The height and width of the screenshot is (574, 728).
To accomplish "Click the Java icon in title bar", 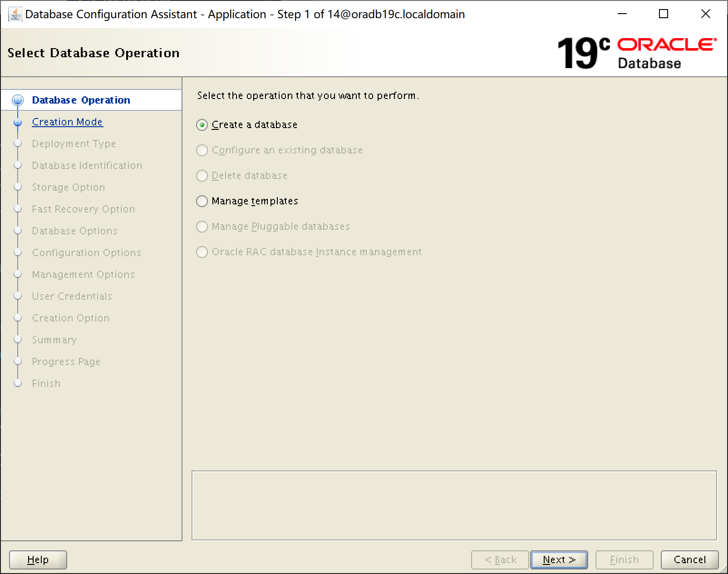I will tap(15, 14).
